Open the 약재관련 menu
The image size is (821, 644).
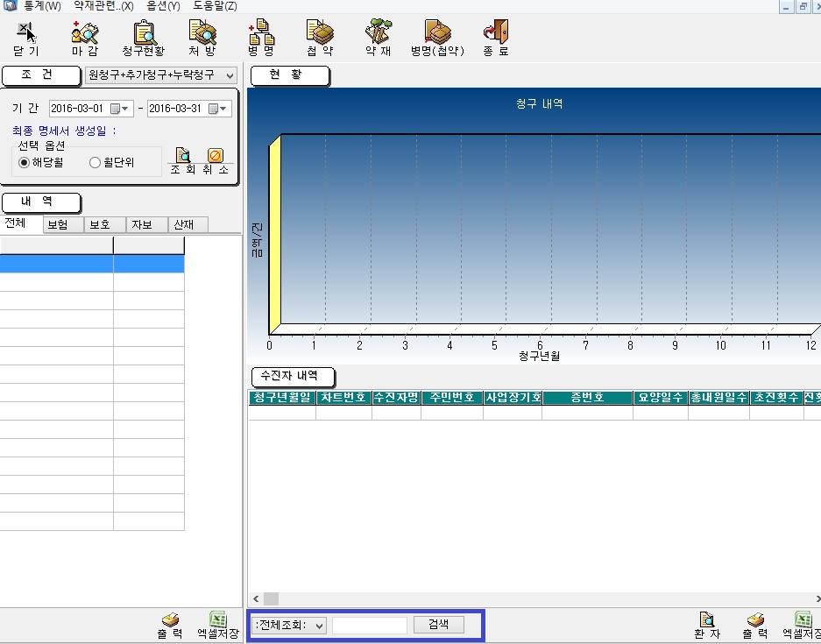pos(103,6)
